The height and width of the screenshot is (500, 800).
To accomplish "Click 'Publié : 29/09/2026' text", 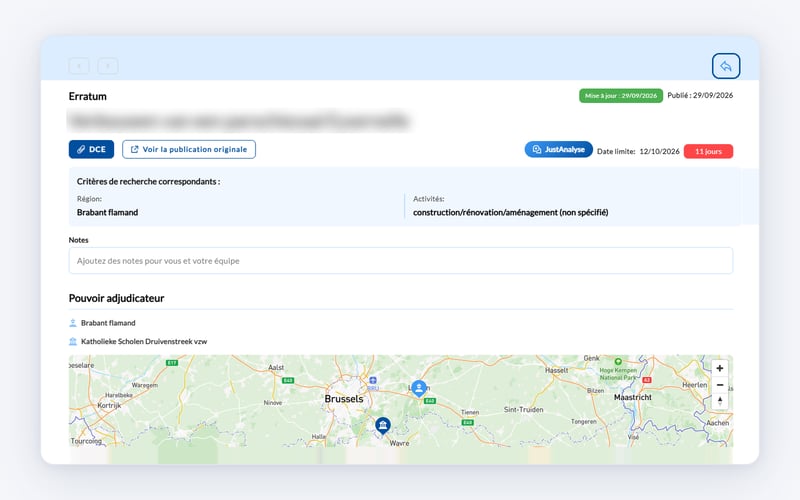I will pyautogui.click(x=700, y=95).
